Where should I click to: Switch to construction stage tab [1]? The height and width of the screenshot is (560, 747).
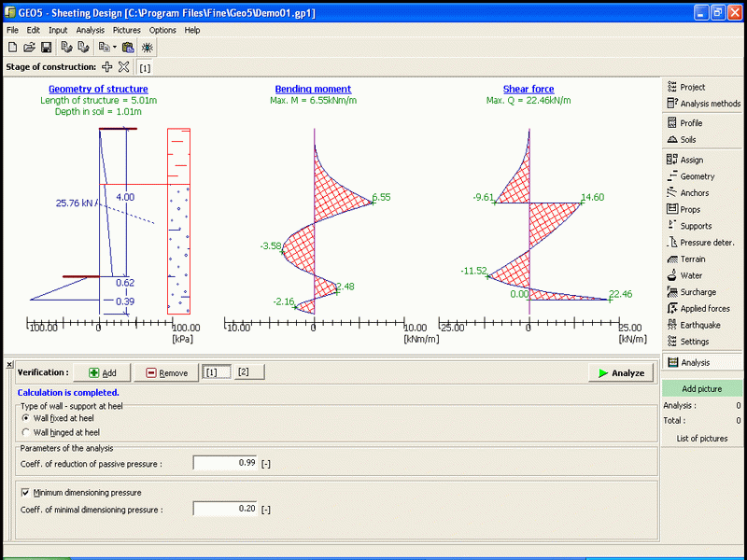146,68
